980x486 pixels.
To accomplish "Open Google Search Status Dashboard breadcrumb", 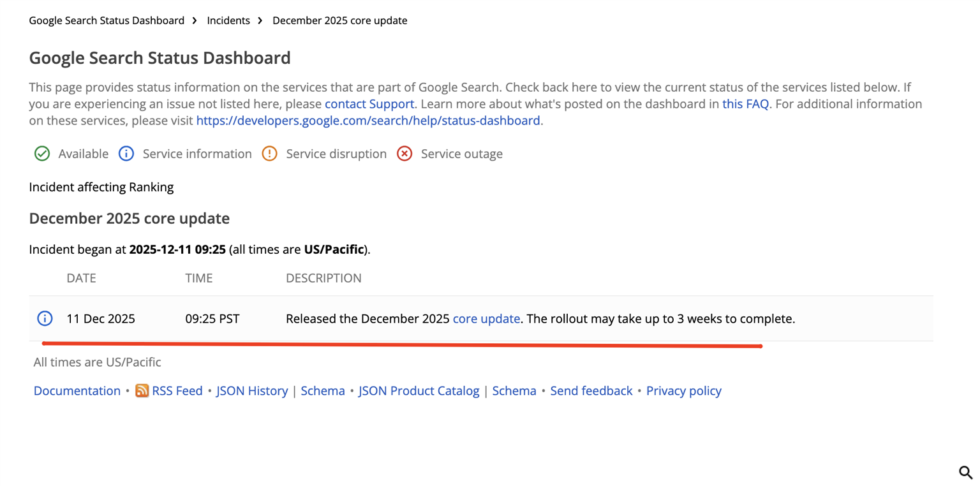I will coord(107,20).
